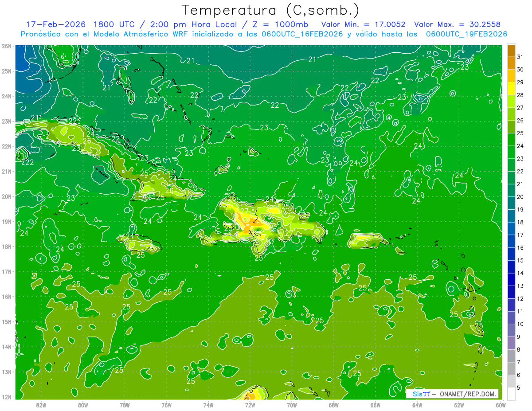The height and width of the screenshot is (411, 532).
Task: Click the '13N' latitude axis label
Action: point(7,372)
